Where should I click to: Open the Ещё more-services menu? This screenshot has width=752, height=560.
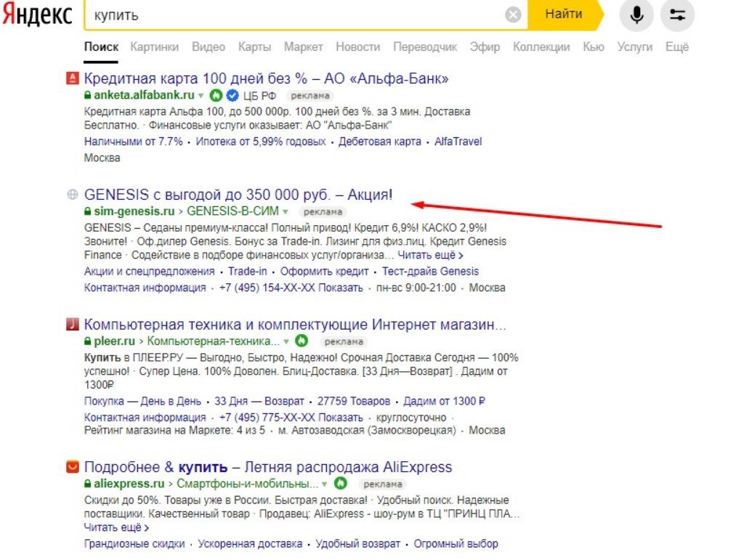[676, 46]
